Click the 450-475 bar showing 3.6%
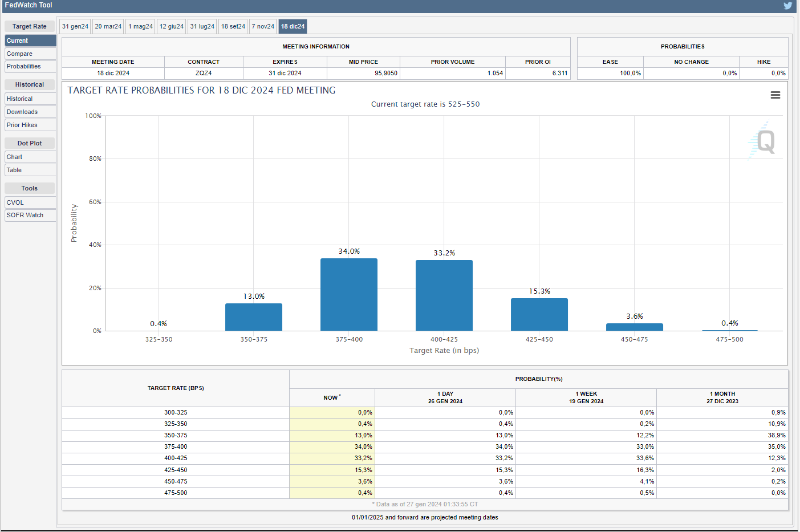Screen dimensions: 800x532 coord(635,327)
